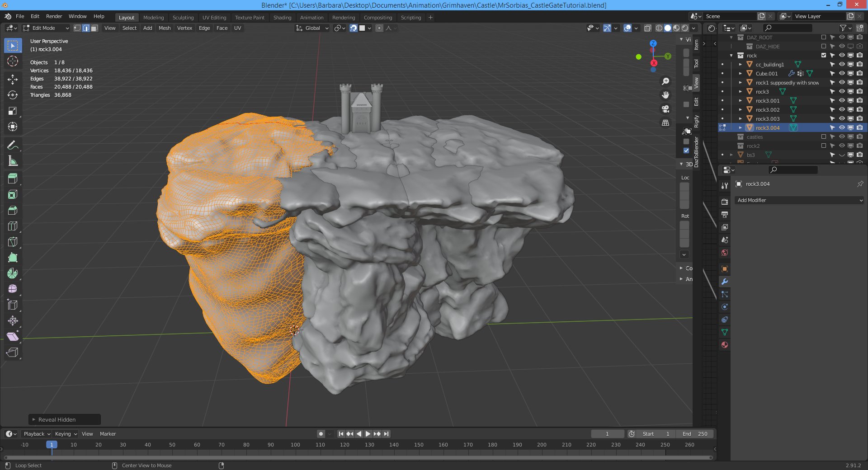Select the Rotate tool
868x470 pixels.
[x=13, y=95]
